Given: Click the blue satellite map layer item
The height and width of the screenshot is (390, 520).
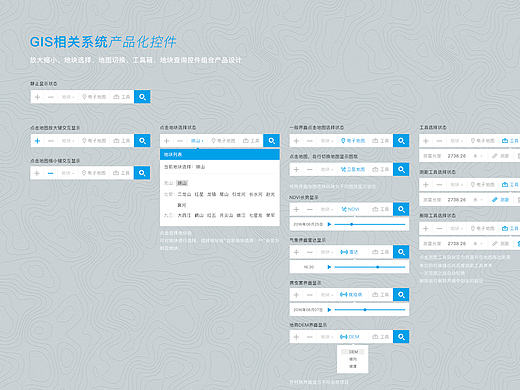Looking at the screenshot, I should (353, 169).
